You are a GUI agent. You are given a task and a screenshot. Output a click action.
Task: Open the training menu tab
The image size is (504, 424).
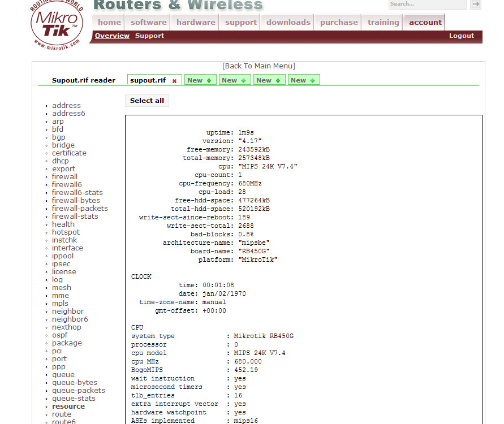tap(383, 22)
